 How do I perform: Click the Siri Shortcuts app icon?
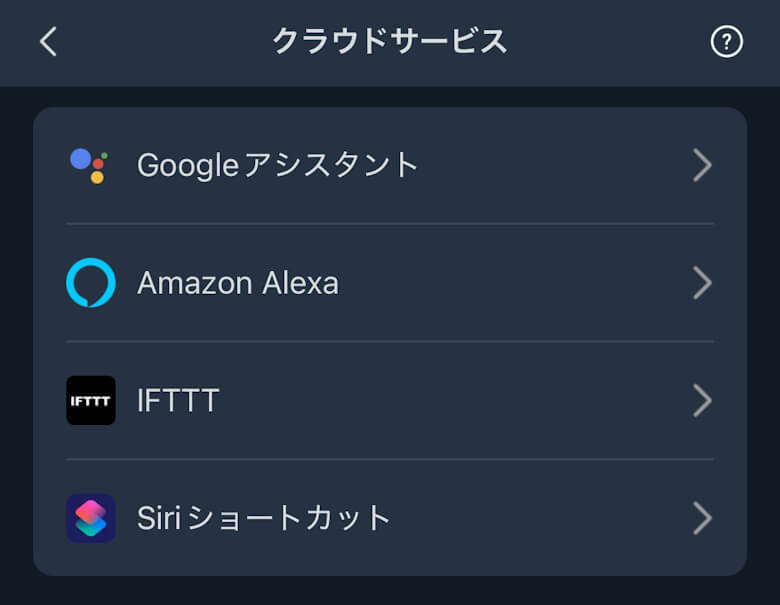(91, 518)
